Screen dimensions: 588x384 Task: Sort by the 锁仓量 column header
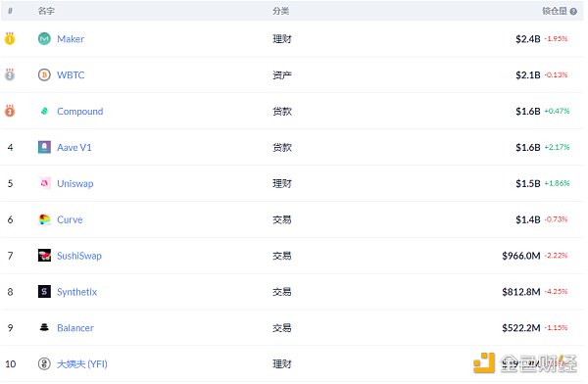click(x=555, y=11)
